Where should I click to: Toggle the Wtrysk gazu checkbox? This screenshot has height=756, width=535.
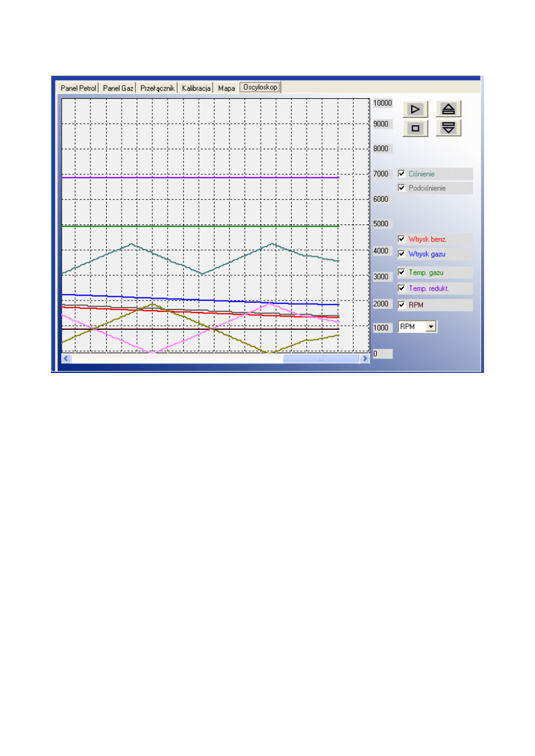pyautogui.click(x=402, y=254)
